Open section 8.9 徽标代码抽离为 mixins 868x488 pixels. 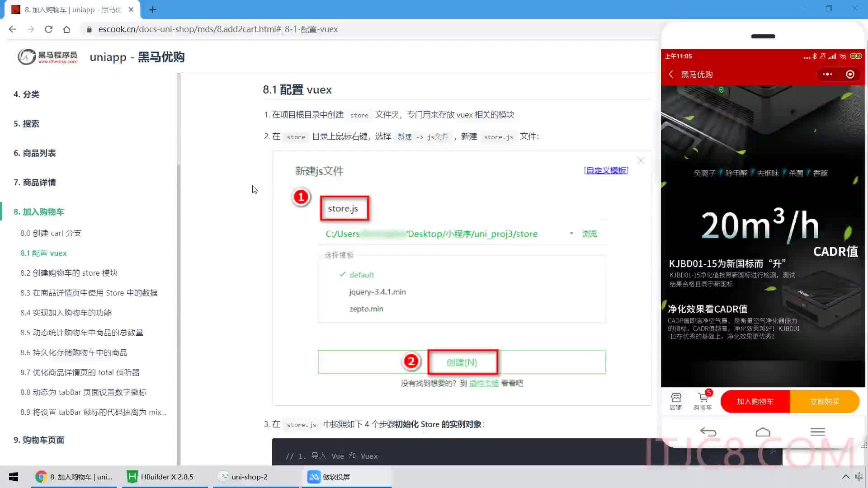tap(93, 412)
